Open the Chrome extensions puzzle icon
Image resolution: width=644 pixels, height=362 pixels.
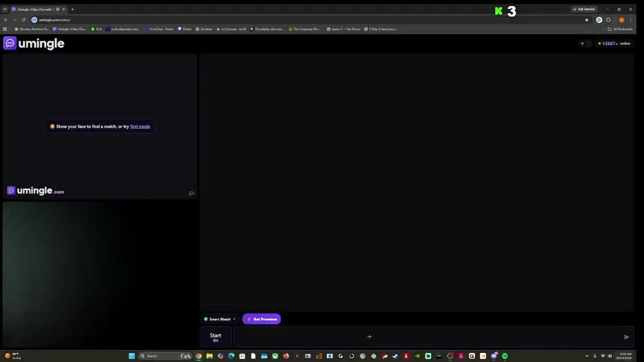point(609,20)
